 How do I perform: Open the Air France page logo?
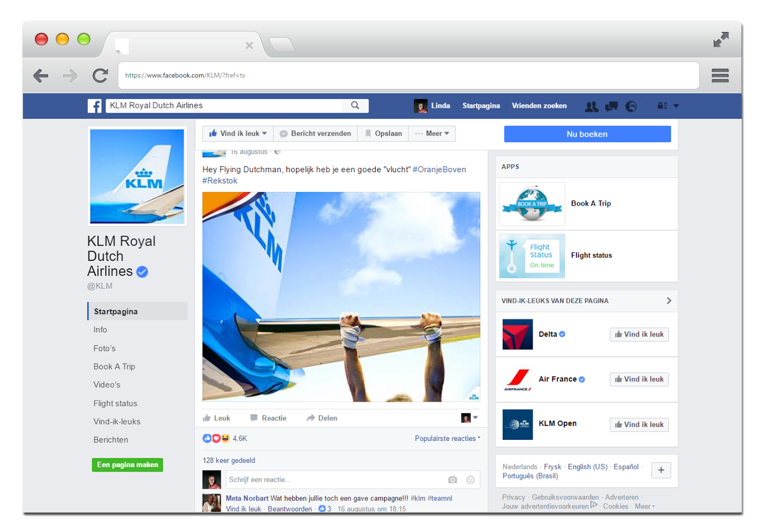pos(518,379)
